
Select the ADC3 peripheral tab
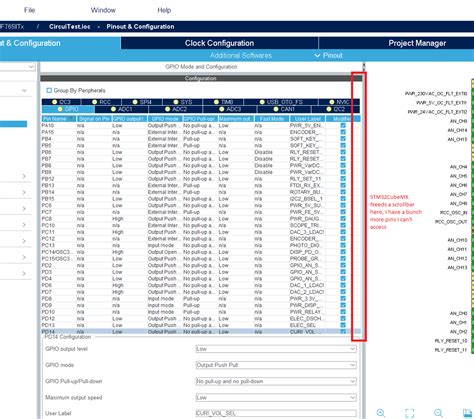[x=230, y=109]
